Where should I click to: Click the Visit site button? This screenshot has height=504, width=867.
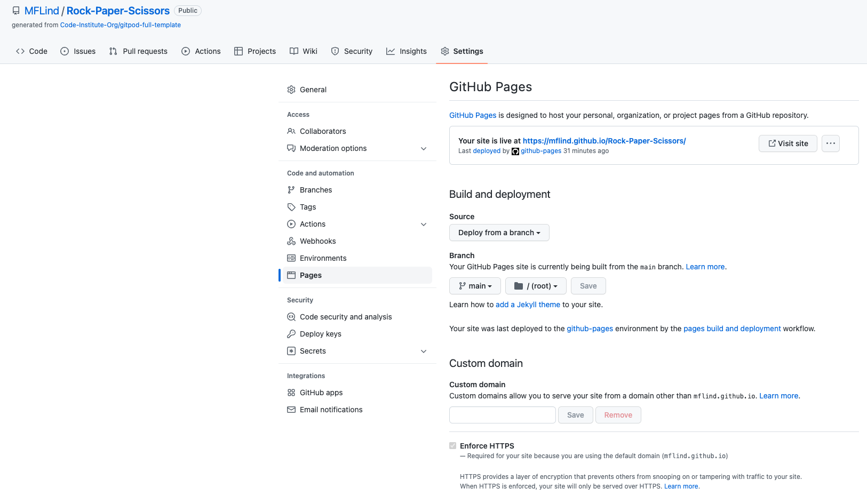tap(788, 143)
